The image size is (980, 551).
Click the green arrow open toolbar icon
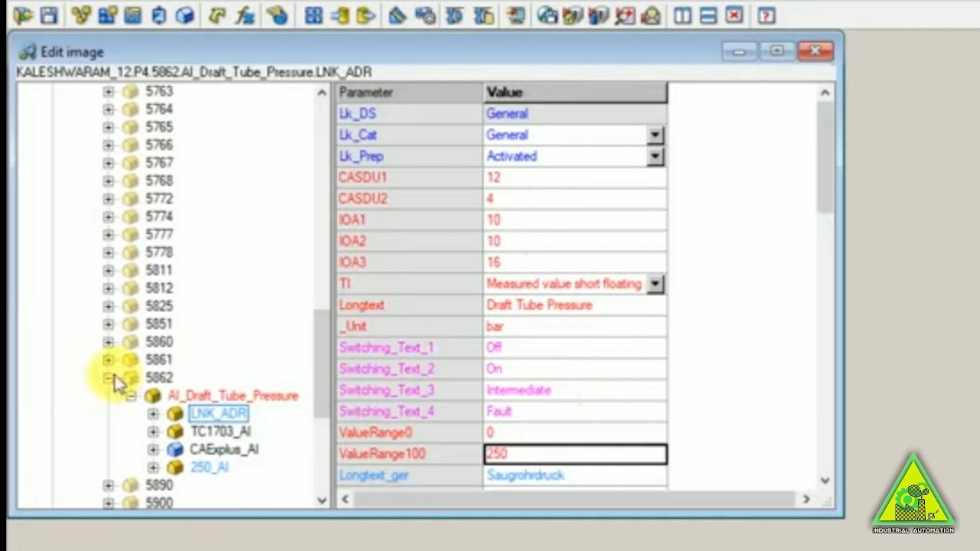(x=23, y=15)
